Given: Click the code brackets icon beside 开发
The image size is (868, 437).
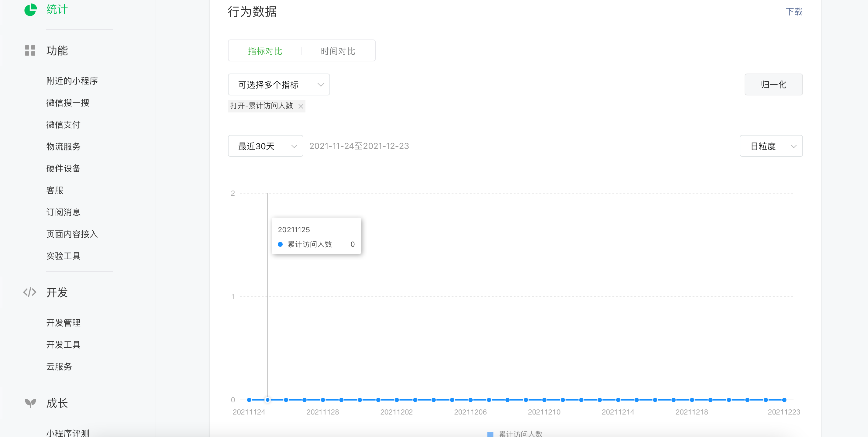Looking at the screenshot, I should click(x=30, y=292).
